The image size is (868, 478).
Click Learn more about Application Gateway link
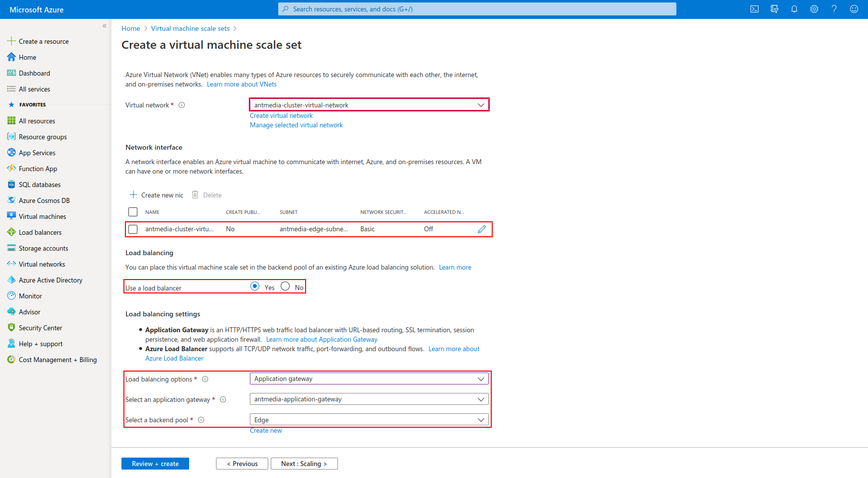click(322, 340)
